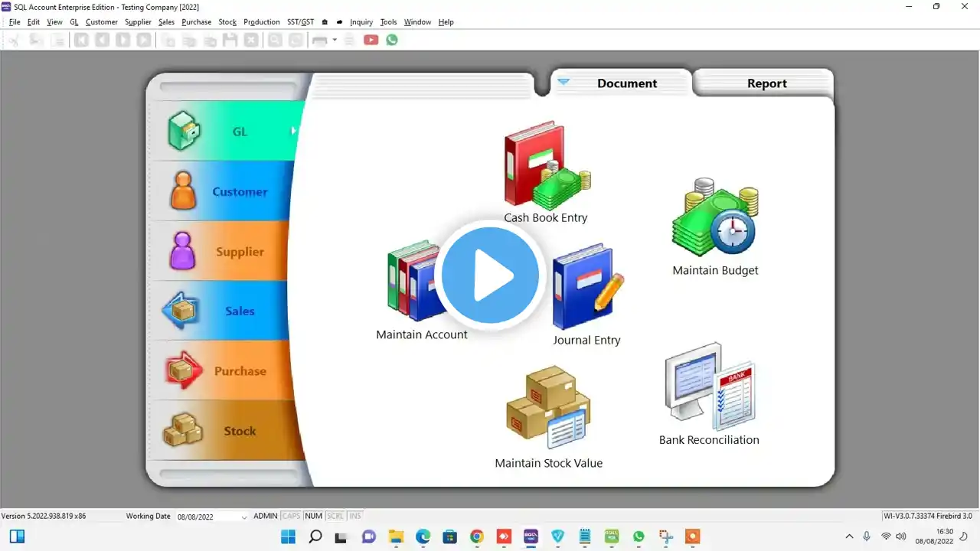Open Windows Start menu in the taskbar
This screenshot has width=980, height=551.
point(289,536)
